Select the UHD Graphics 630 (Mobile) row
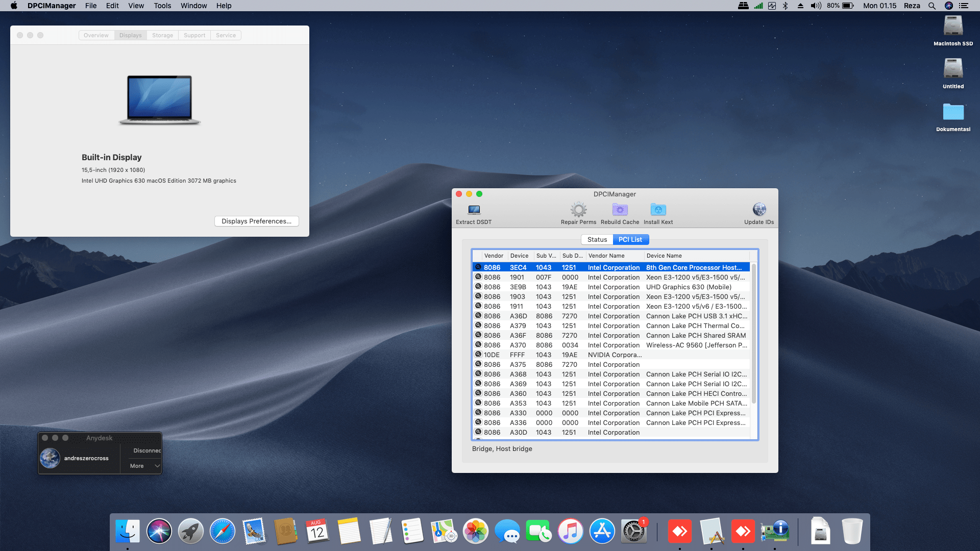Image resolution: width=980 pixels, height=551 pixels. point(688,287)
